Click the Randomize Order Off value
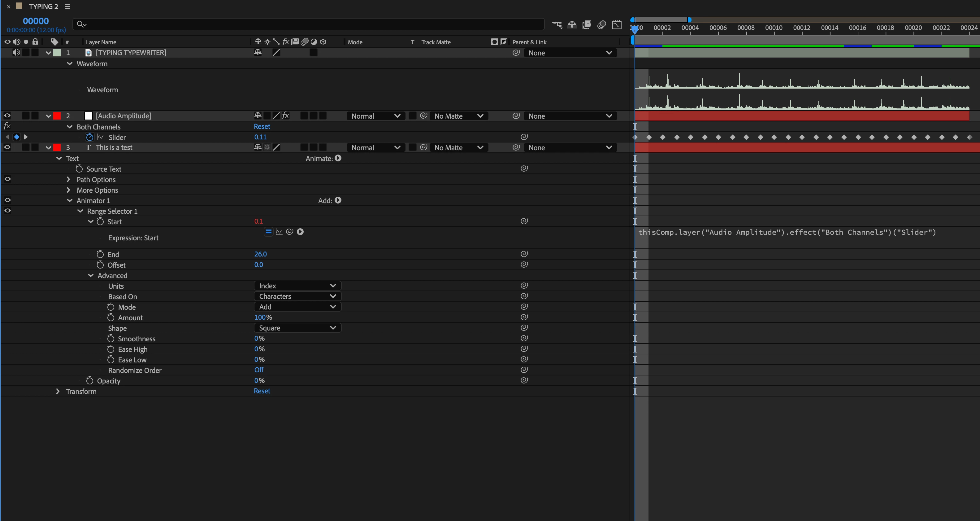The height and width of the screenshot is (521, 980). pyautogui.click(x=259, y=370)
